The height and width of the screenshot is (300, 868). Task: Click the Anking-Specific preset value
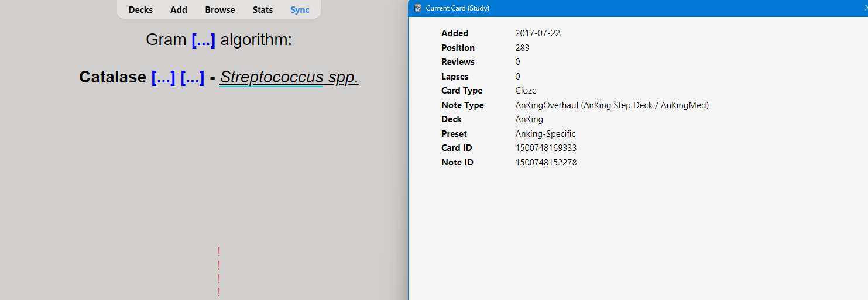(x=545, y=134)
